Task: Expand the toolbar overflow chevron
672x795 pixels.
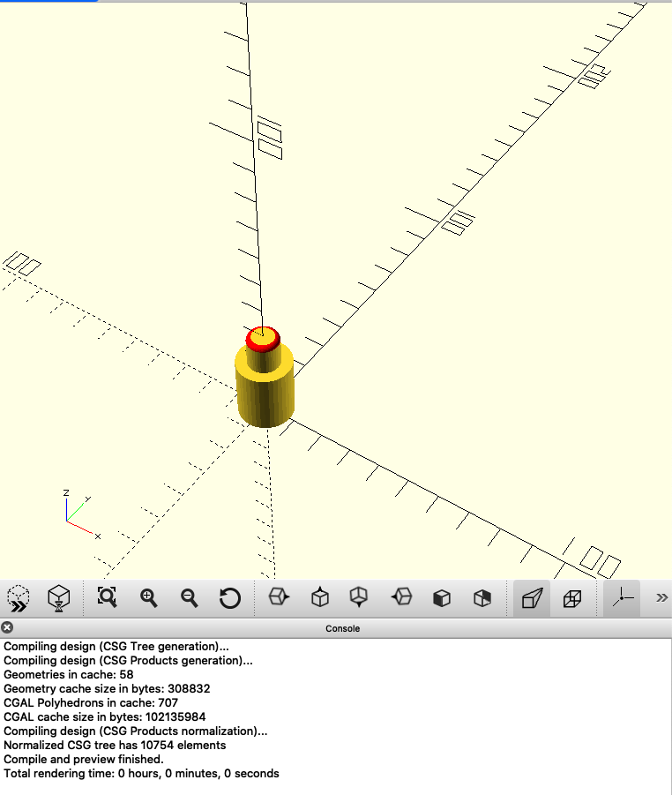Action: tap(661, 597)
